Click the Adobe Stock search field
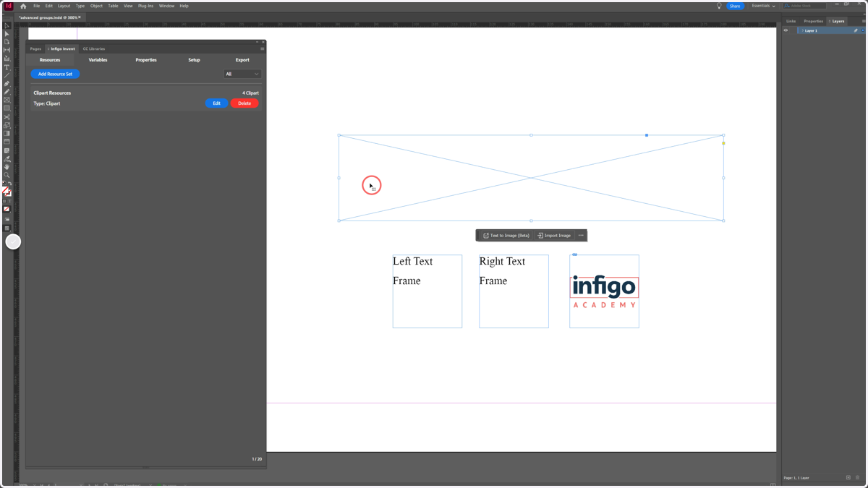Image resolution: width=868 pixels, height=488 pixels. [804, 6]
